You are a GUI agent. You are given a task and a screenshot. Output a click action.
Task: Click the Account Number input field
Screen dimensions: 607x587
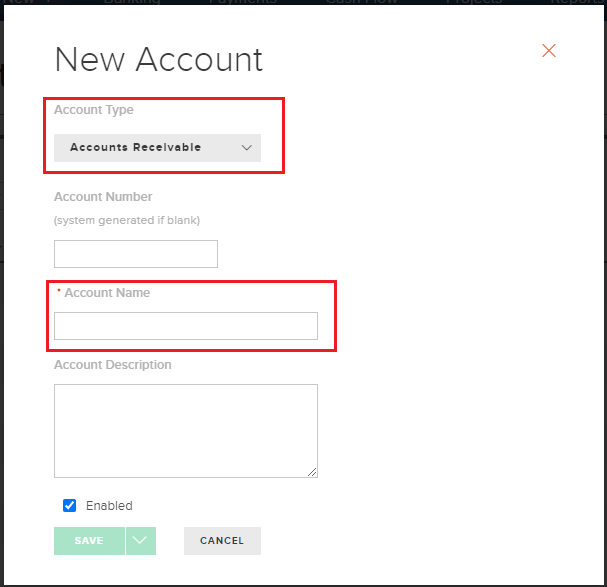coord(136,254)
